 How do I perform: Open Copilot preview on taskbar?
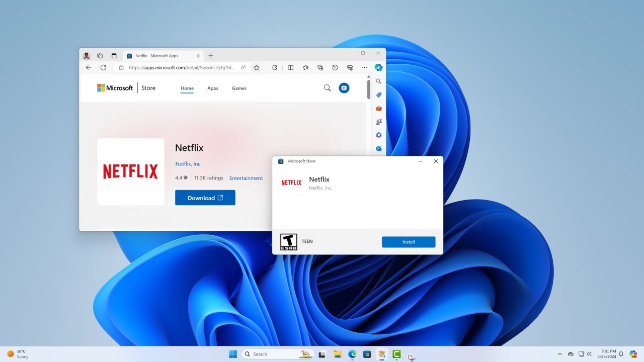click(x=633, y=354)
